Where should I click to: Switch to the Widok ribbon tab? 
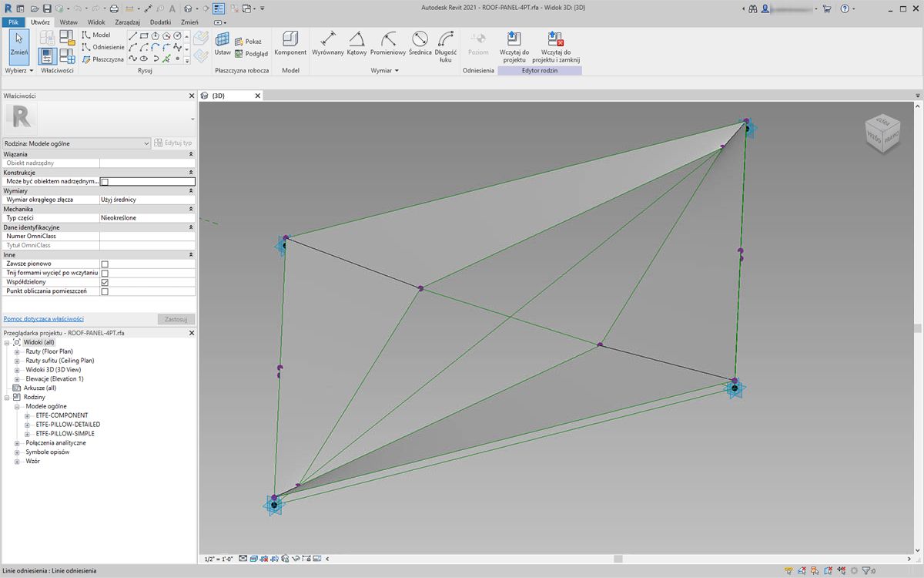click(x=96, y=22)
